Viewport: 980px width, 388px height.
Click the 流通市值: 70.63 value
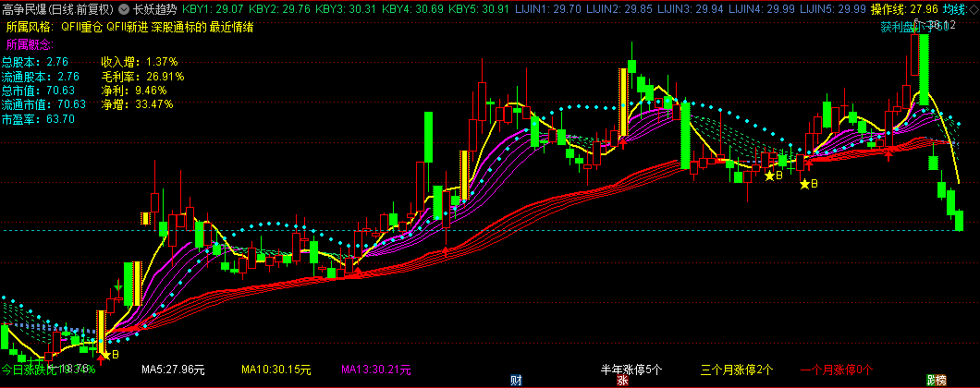pos(43,104)
